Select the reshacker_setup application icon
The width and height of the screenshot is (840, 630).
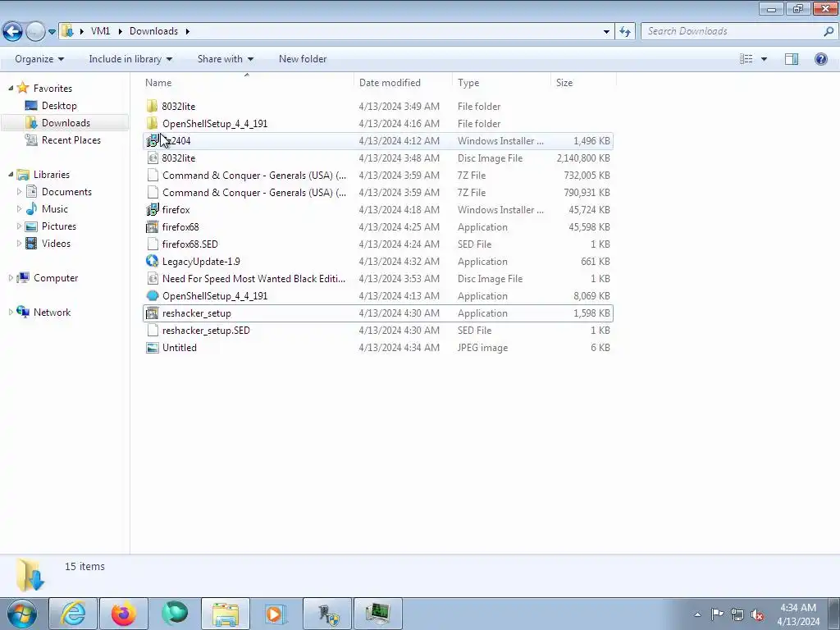(153, 313)
